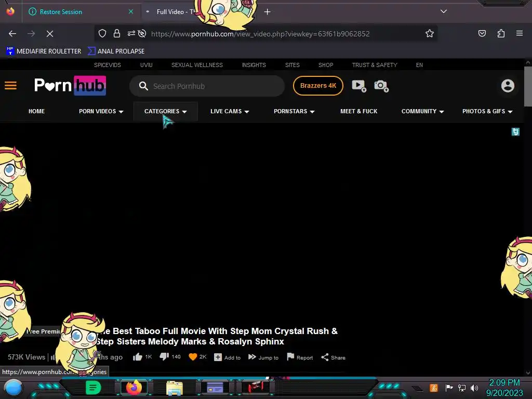Screen dimensions: 532x399
Task: View site security via the padlock icon
Action: pyautogui.click(x=117, y=33)
